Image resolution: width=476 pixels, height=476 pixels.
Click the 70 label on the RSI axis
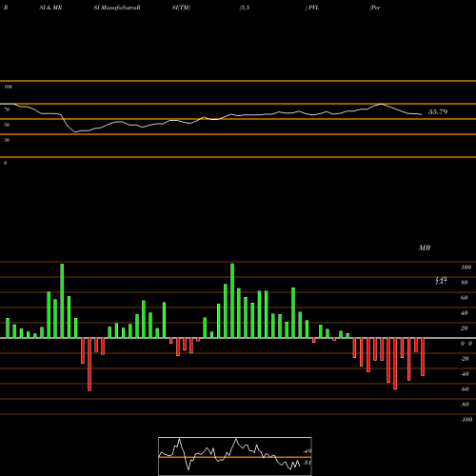[x=7, y=109]
